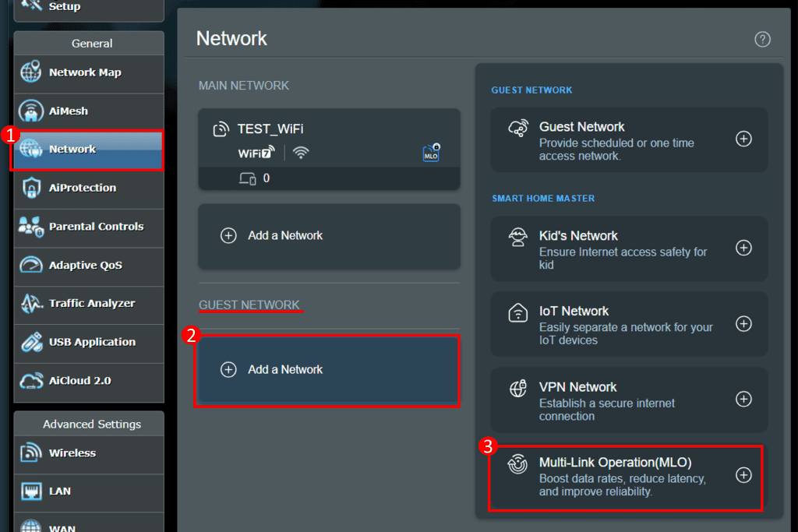Open Adaptive QoS page
The width and height of the screenshot is (798, 532).
coord(89,266)
